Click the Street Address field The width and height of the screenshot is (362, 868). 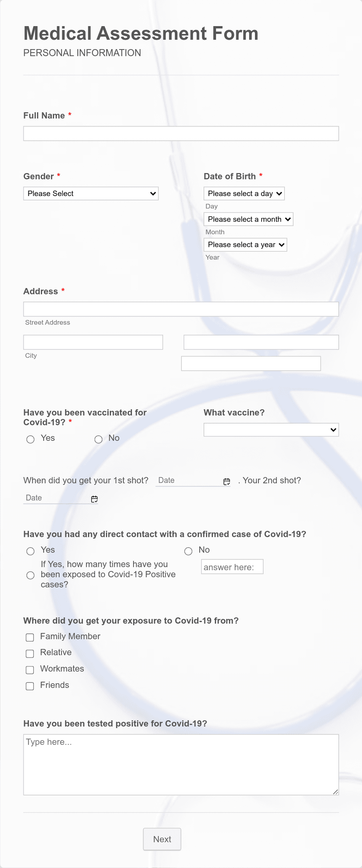click(181, 309)
